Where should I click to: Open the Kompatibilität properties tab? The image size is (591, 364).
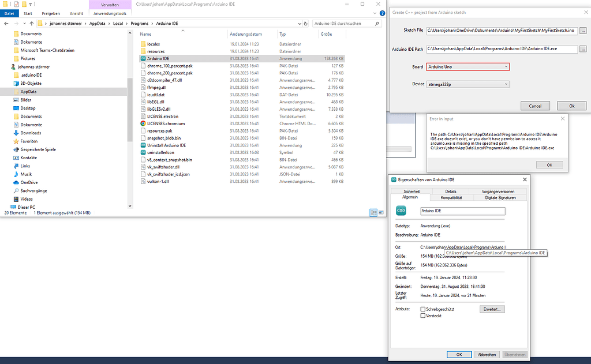pos(451,197)
